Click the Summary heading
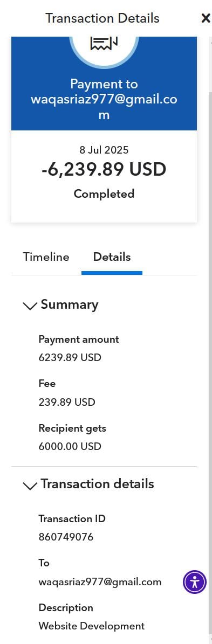The height and width of the screenshot is (644, 212). [x=70, y=304]
